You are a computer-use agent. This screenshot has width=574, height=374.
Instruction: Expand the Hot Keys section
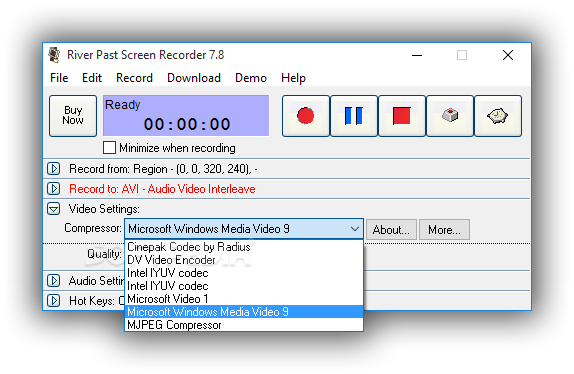54,301
